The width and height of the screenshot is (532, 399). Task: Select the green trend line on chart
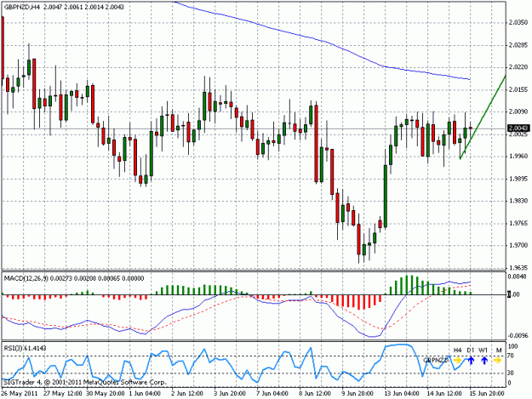point(483,117)
